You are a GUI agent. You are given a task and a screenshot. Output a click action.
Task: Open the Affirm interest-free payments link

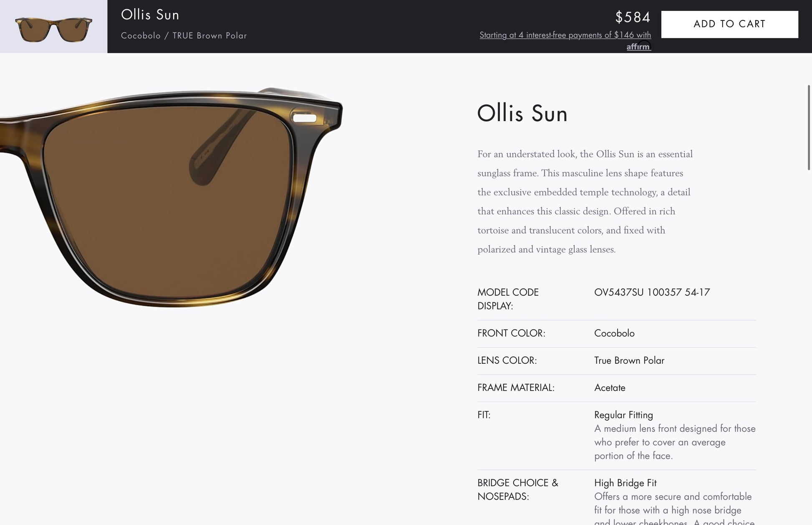565,35
